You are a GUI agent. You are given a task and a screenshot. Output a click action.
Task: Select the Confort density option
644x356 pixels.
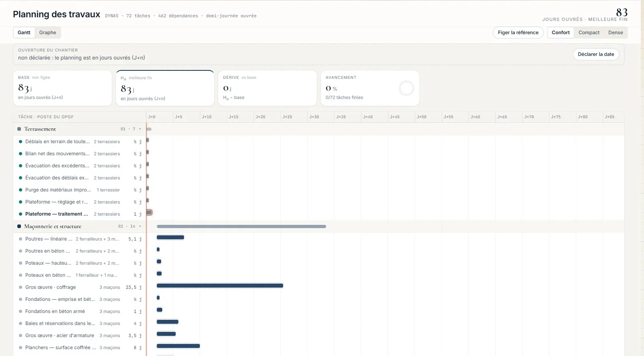[x=561, y=33]
